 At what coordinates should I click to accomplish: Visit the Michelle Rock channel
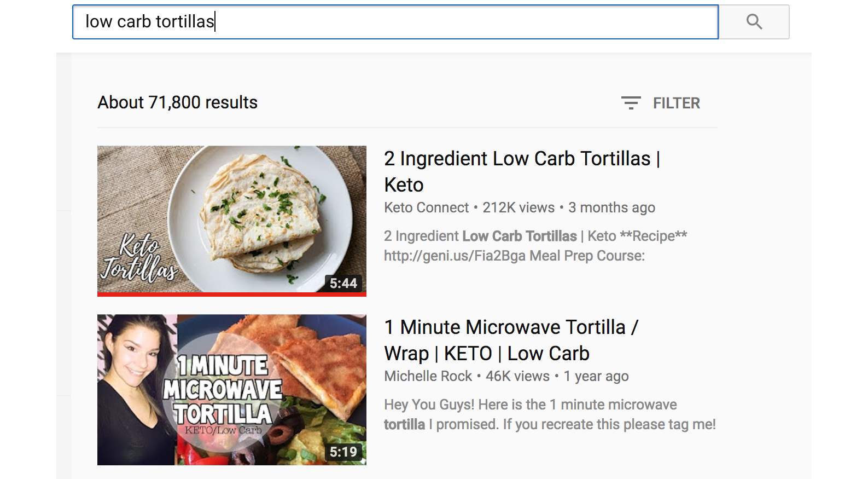[x=428, y=377]
